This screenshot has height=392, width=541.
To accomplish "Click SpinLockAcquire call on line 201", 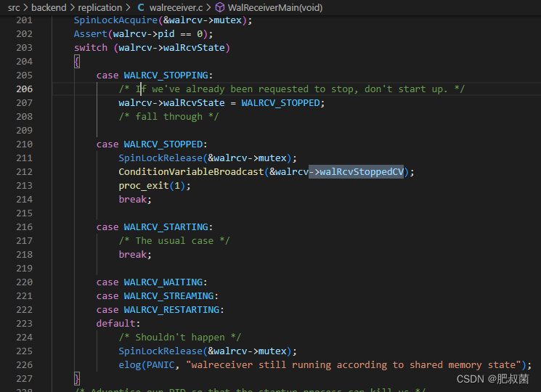I will click(116, 20).
